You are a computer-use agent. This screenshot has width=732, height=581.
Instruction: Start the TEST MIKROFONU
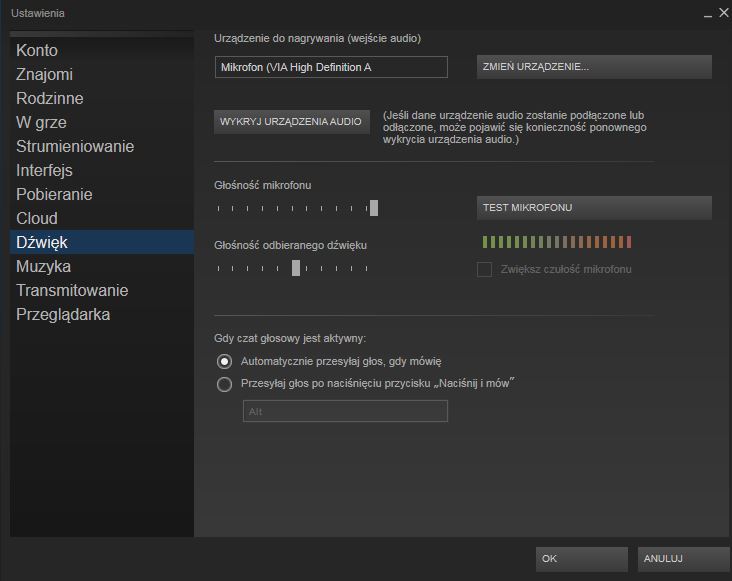coord(594,208)
